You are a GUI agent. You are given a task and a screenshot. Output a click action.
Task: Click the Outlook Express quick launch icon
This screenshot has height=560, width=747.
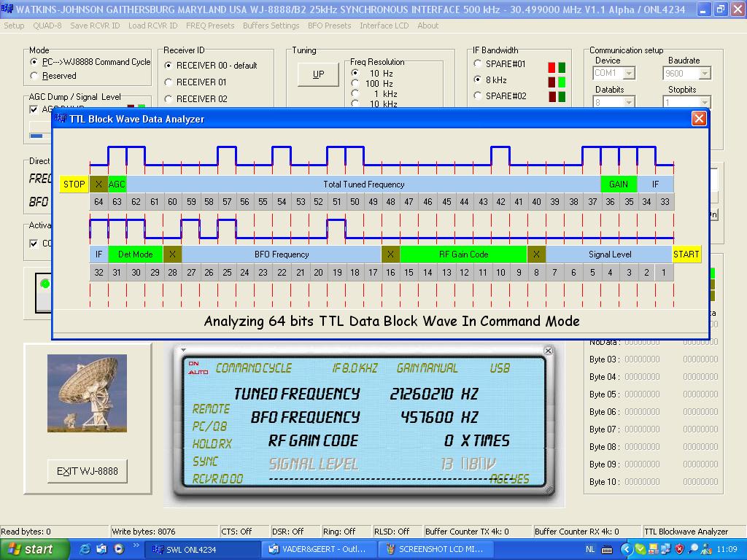[101, 549]
